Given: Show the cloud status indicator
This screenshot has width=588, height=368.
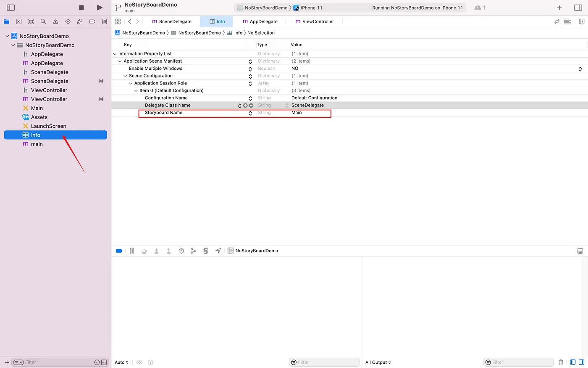Looking at the screenshot, I should tap(479, 8).
